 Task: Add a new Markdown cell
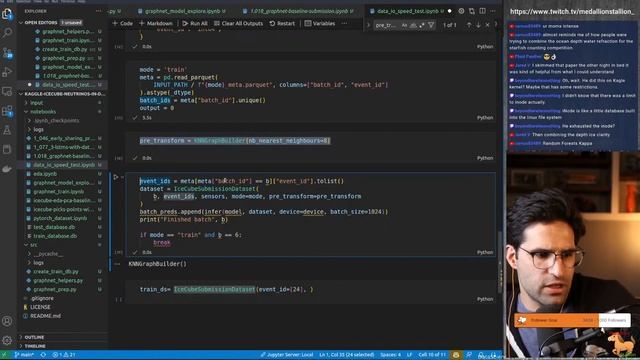tap(156, 23)
